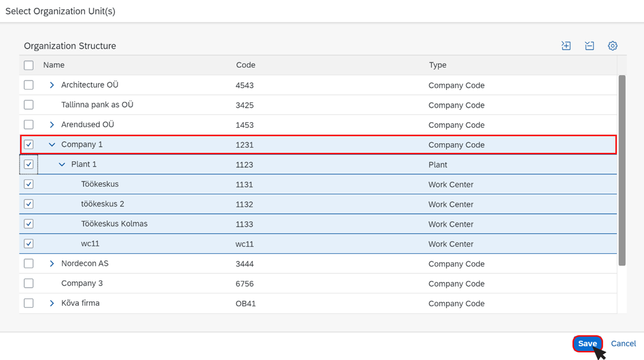Check the Company 3 checkbox
644x360 pixels.
coord(29,283)
